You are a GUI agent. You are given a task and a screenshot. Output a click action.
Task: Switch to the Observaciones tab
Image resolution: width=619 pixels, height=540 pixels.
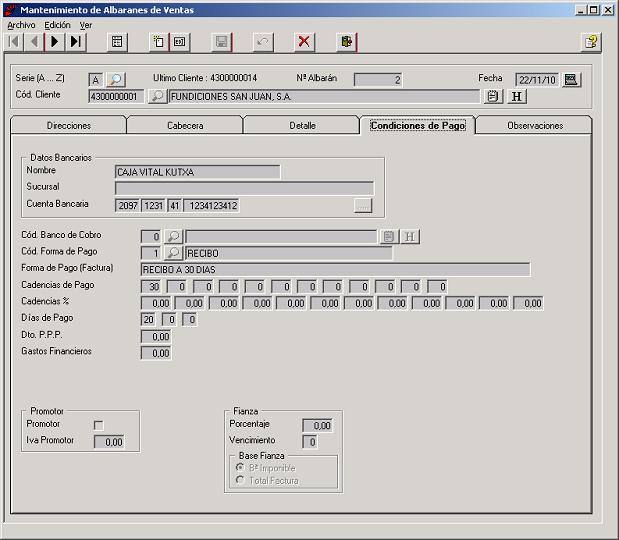click(x=535, y=126)
